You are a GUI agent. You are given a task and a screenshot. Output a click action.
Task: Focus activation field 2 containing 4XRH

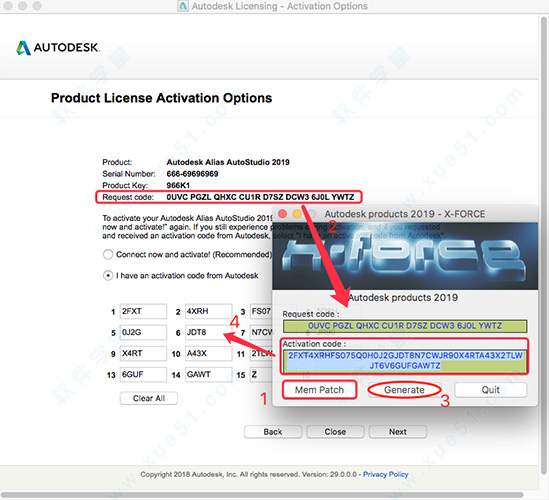tap(208, 311)
